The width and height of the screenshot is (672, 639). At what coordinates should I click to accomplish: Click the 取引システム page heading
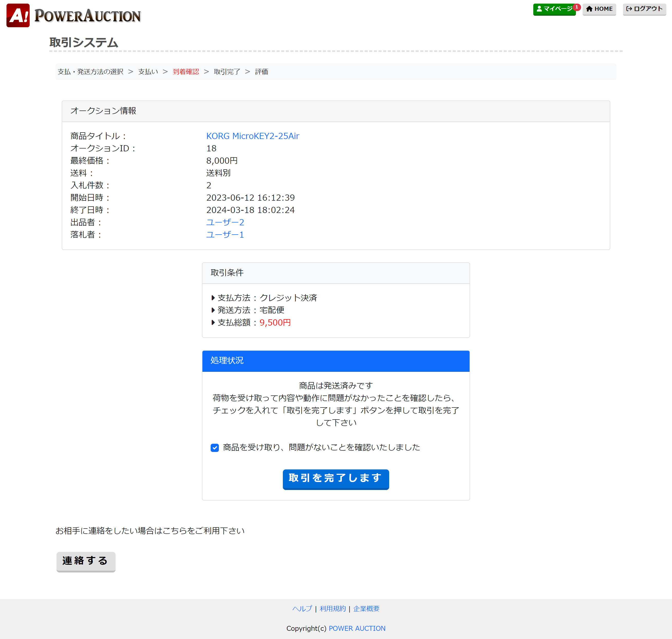point(84,43)
